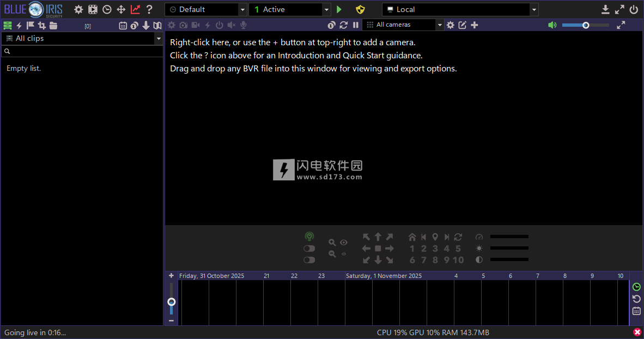Add a camera with the plus icon

click(x=475, y=25)
